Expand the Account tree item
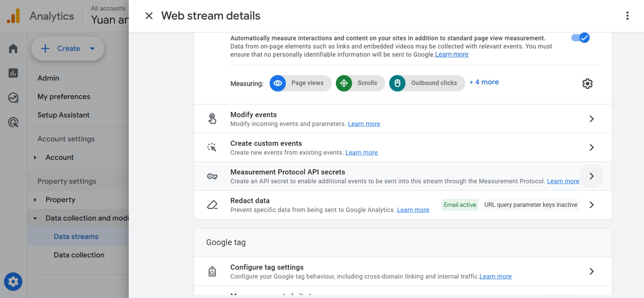This screenshot has height=298, width=644. (x=35, y=158)
